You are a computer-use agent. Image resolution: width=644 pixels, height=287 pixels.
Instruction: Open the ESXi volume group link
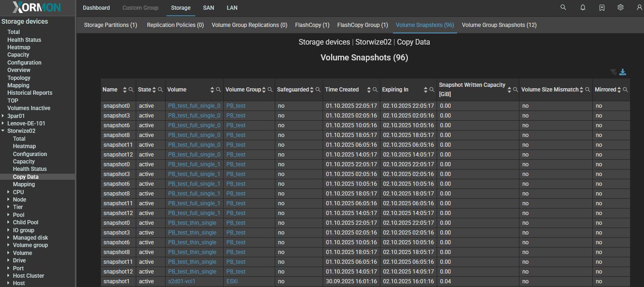[232, 281]
